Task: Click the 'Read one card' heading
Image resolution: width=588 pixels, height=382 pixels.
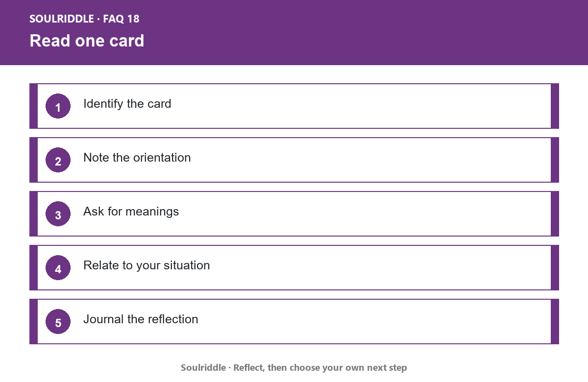Action: tap(87, 41)
